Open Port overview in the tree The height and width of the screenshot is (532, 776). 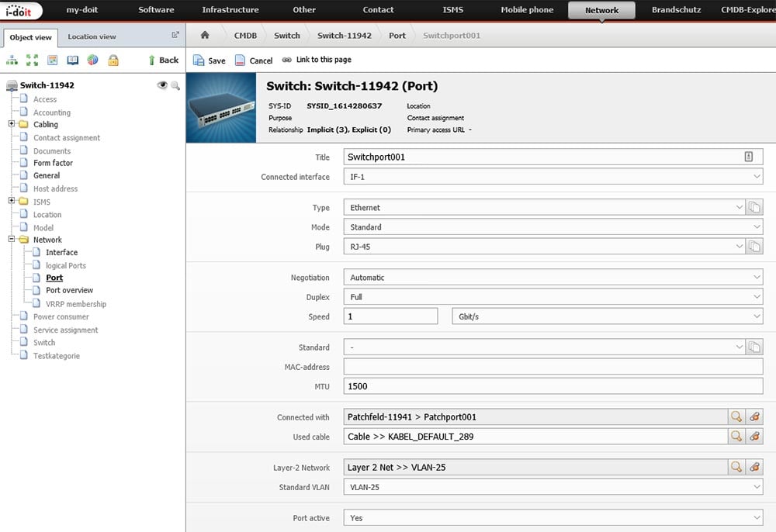(69, 290)
